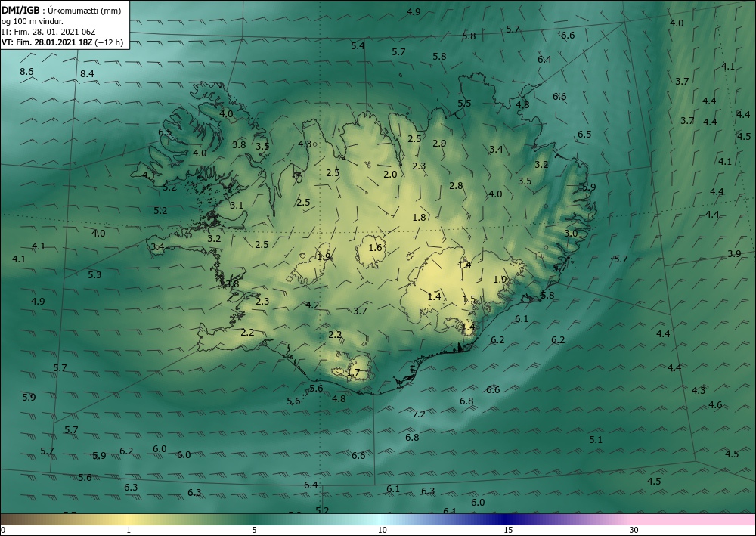Select the 'IT: Fim. 28. 01. 2021 06Z' line
The width and height of the screenshot is (756, 536).
48,32
